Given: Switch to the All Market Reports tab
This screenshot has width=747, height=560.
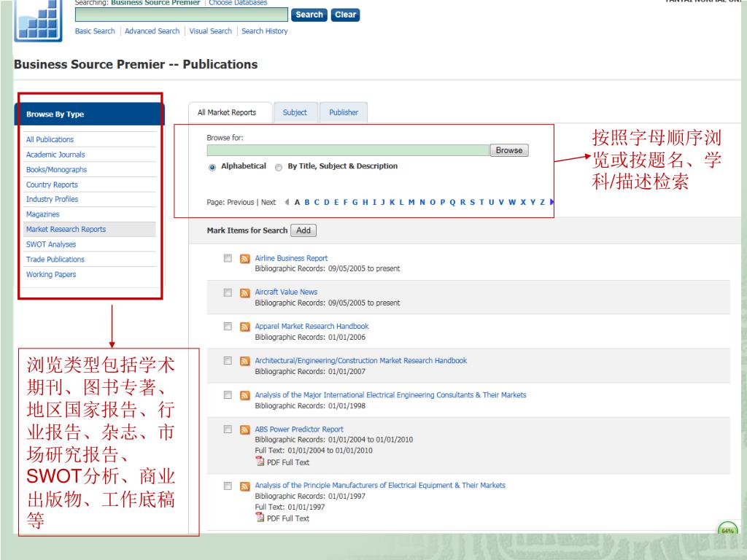Looking at the screenshot, I should point(230,113).
